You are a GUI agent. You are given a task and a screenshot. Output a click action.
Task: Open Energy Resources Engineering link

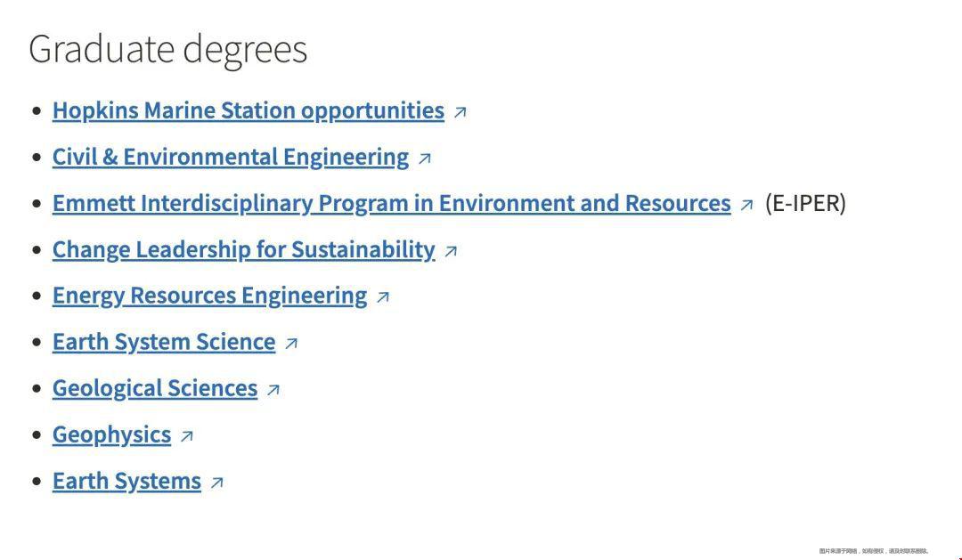click(x=209, y=296)
